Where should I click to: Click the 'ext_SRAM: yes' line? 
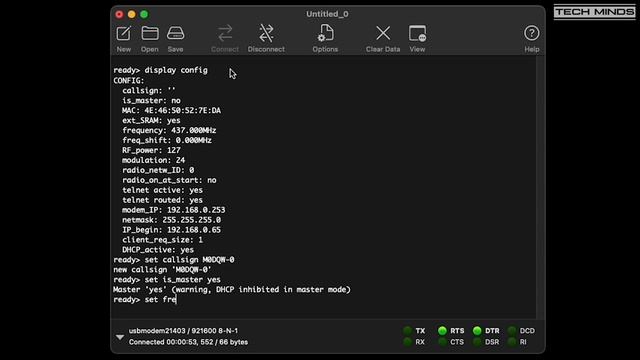tap(151, 120)
